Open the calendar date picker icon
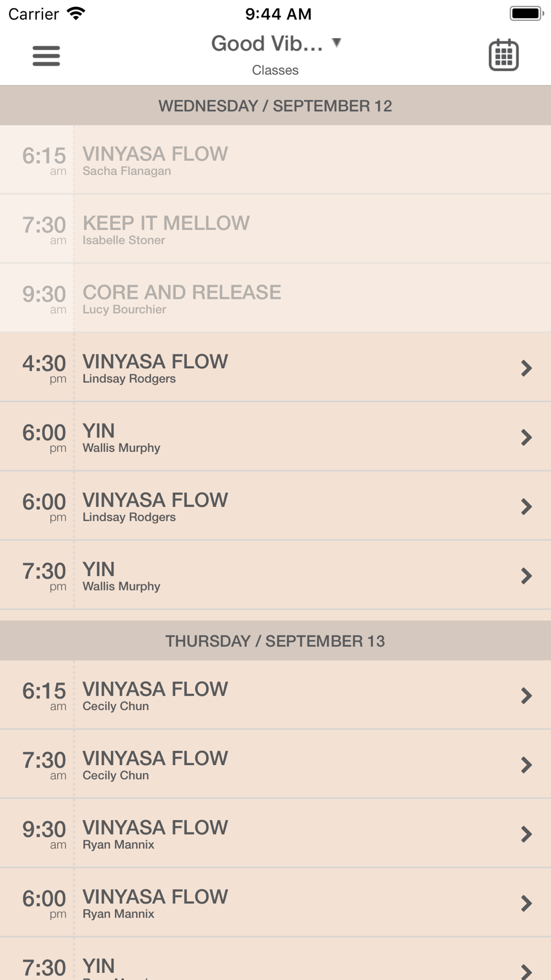The width and height of the screenshot is (551, 980). point(504,55)
